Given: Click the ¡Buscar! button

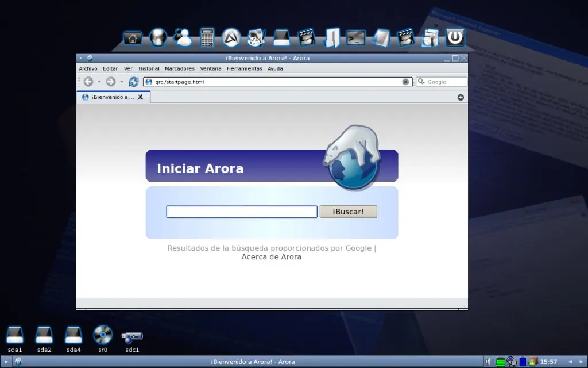Looking at the screenshot, I should pos(349,212).
